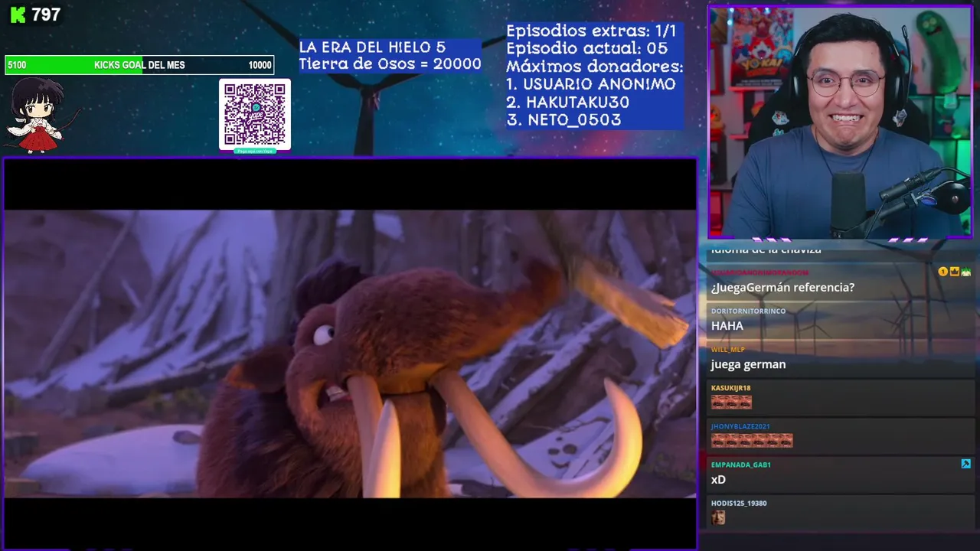The height and width of the screenshot is (551, 980).
Task: Click the 'juega german' chat message
Action: click(748, 364)
